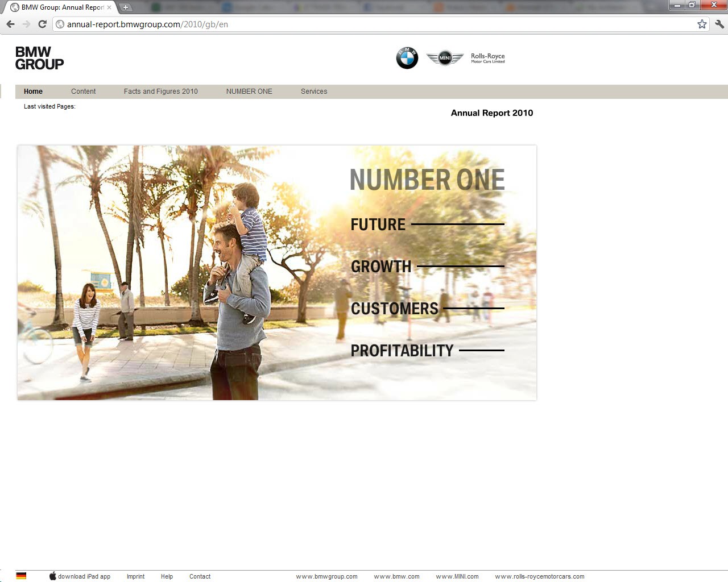Reload the page using refresh icon
Screen dimensions: 728x582
point(42,24)
